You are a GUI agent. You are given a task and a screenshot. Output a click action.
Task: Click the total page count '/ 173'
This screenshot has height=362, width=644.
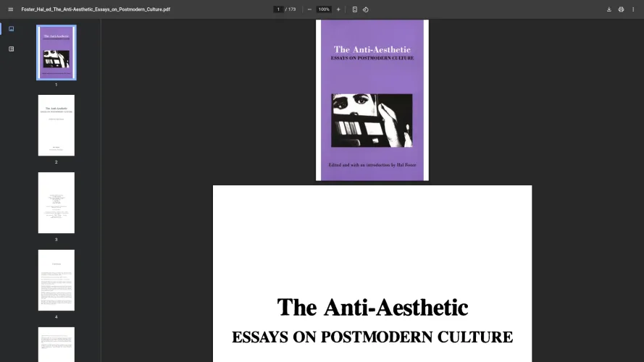[290, 9]
